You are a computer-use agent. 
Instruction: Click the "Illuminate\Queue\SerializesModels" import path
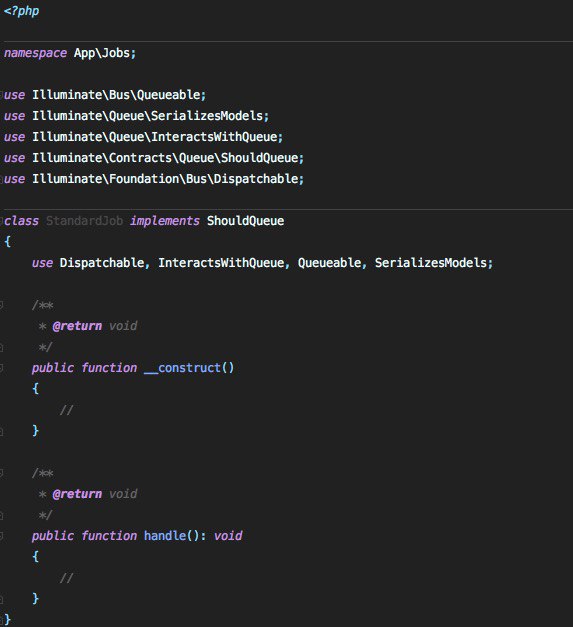[x=148, y=116]
